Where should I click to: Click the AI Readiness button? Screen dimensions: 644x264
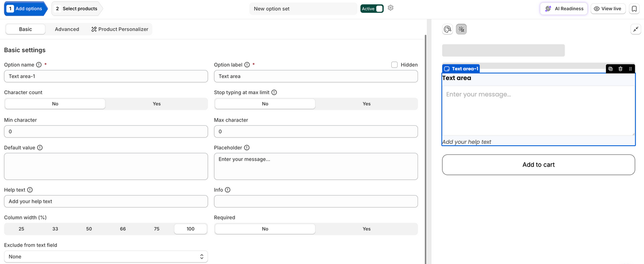(563, 9)
